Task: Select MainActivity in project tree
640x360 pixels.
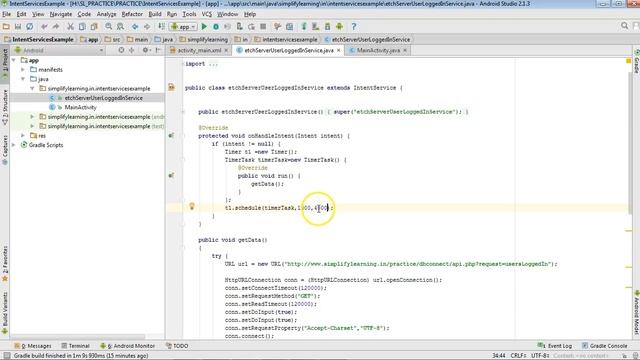Action: click(x=80, y=107)
